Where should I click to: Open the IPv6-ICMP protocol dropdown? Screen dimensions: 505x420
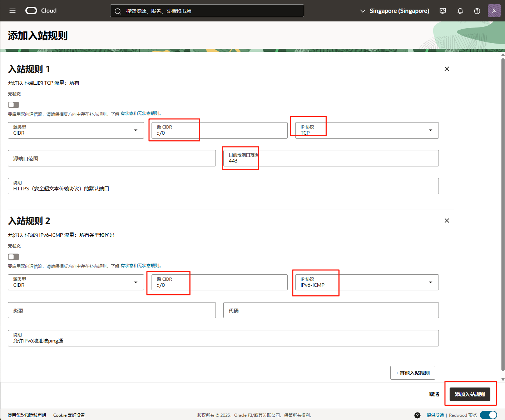click(x=367, y=282)
